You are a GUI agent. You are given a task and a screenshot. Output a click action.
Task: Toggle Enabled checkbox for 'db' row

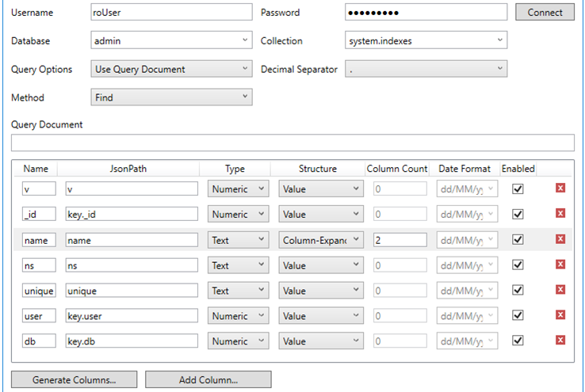coord(518,341)
